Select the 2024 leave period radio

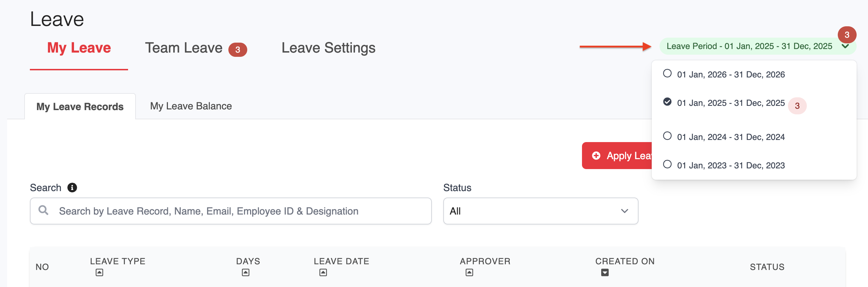(667, 136)
